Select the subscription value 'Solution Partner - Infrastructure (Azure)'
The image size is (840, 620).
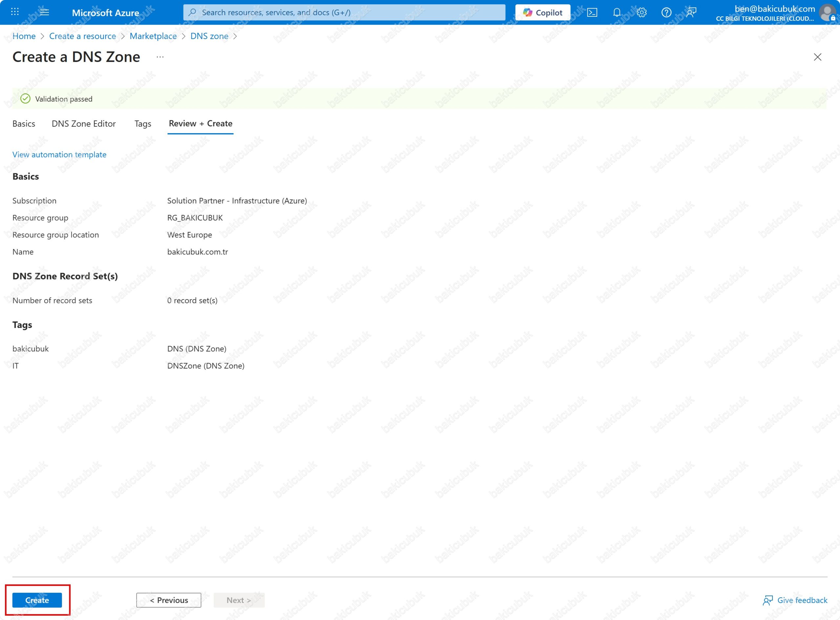237,201
